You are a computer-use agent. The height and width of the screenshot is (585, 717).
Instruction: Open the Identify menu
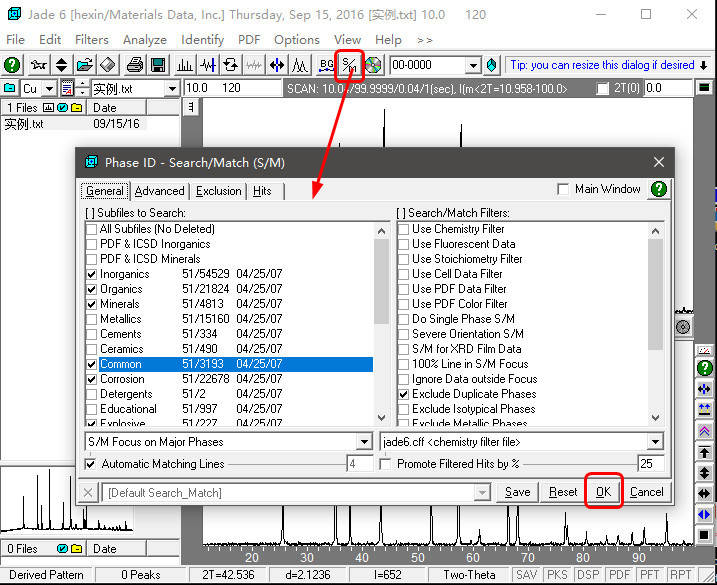click(x=203, y=40)
